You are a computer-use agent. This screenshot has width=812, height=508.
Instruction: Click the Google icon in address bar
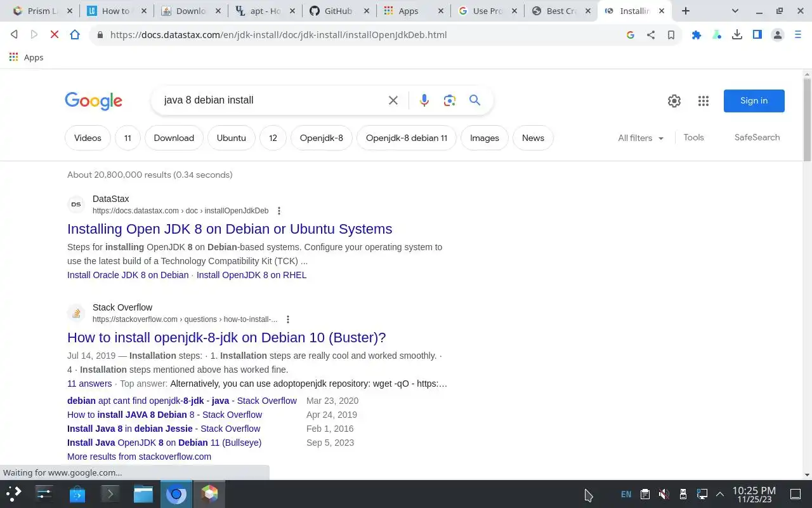point(631,35)
